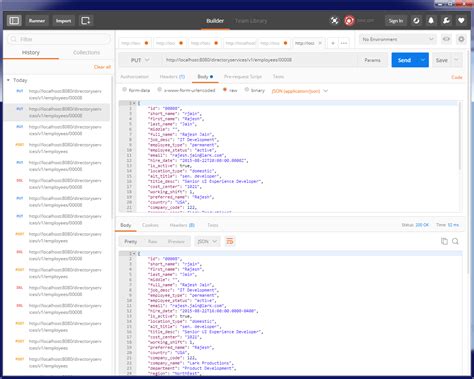Open the response Body tab
The height and width of the screenshot is (379, 474).
click(126, 225)
